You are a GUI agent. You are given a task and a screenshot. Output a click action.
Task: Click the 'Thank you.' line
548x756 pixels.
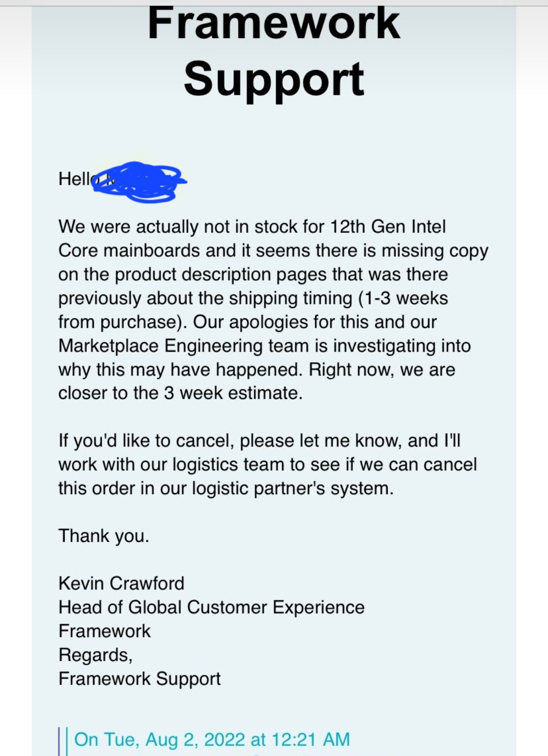(104, 535)
